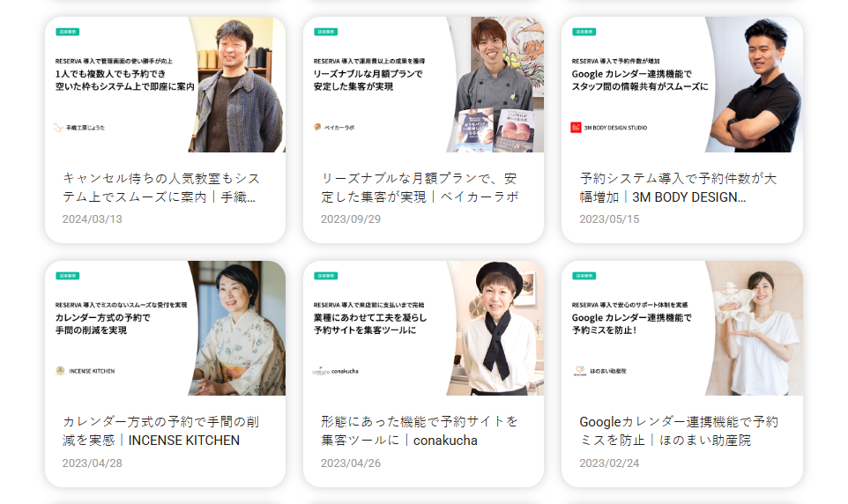Viewport: 848px width, 504px height.
Task: Click the ベイカーラボ logo icon
Action: pos(317,127)
